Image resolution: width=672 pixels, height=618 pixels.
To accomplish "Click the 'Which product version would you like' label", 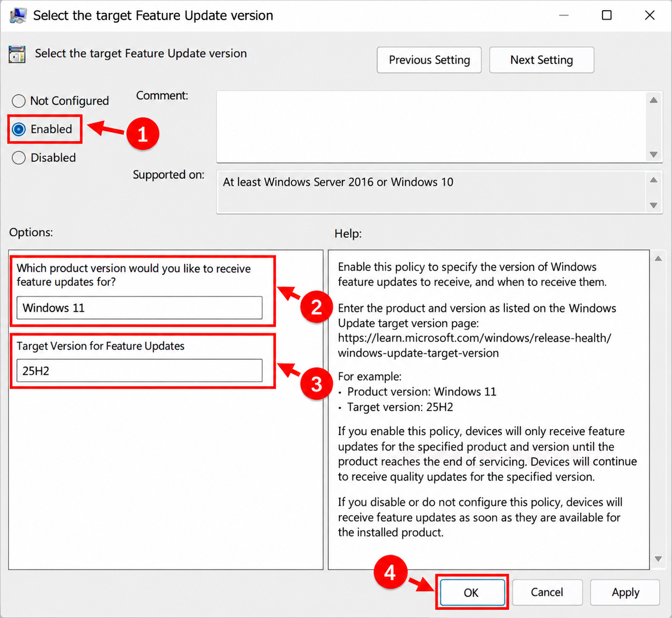I will (x=134, y=275).
